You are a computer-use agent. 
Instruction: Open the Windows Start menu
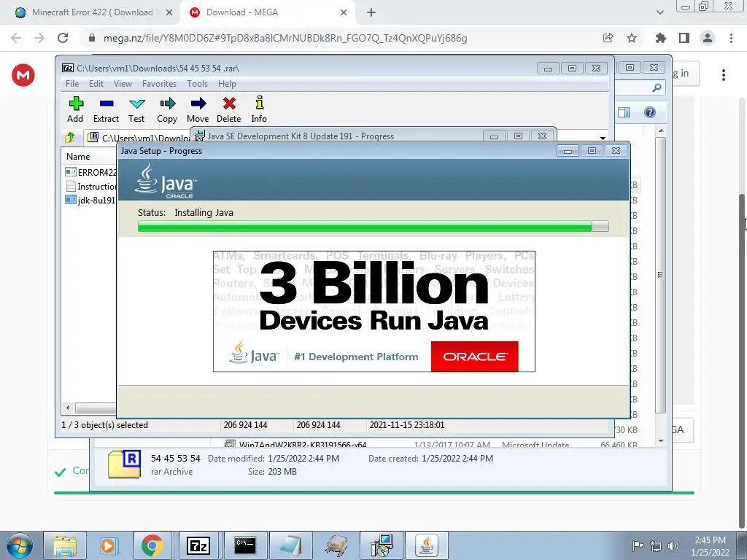point(18,545)
